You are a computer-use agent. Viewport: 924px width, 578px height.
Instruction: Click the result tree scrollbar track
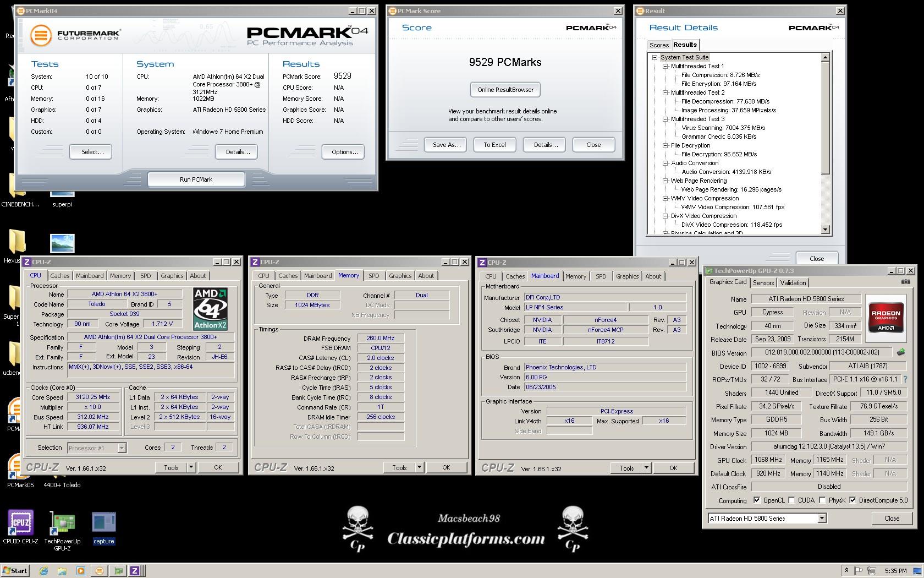click(825, 201)
